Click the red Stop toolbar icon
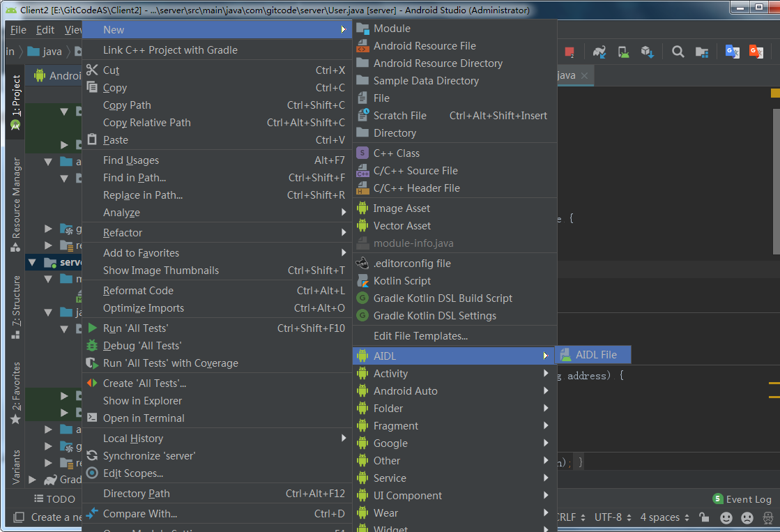 [x=570, y=52]
